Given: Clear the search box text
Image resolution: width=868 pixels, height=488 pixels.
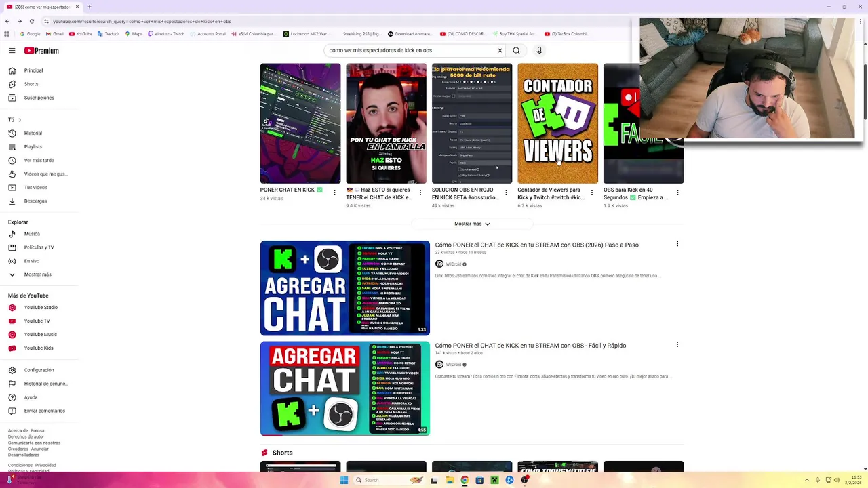Looking at the screenshot, I should click(x=500, y=50).
